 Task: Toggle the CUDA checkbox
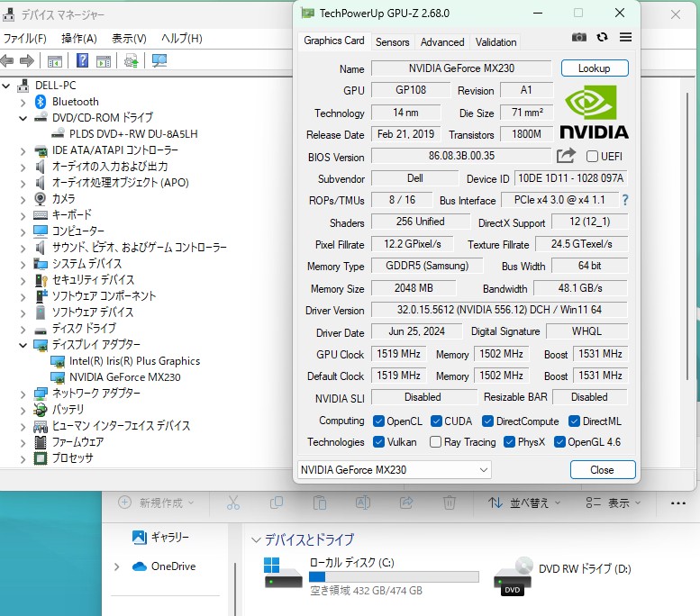(436, 421)
